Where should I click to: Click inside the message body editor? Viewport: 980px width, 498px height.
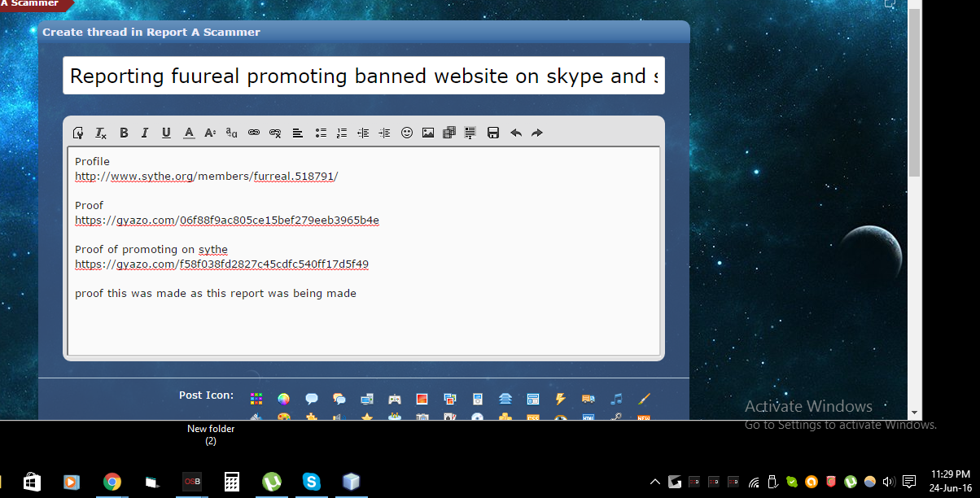pyautogui.click(x=364, y=251)
